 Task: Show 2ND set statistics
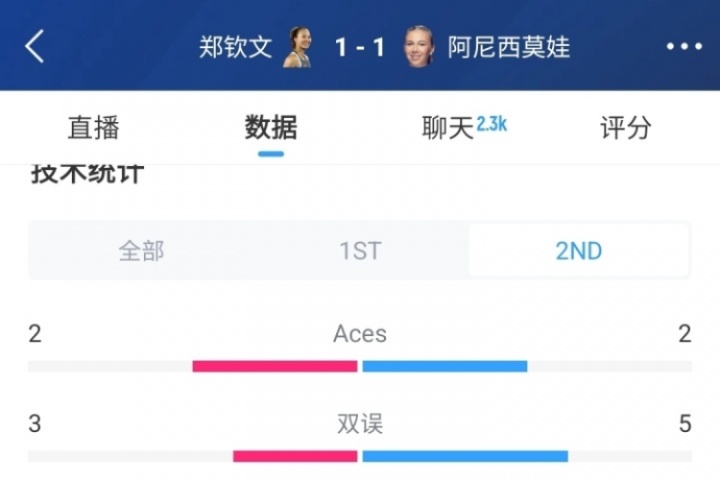(578, 250)
